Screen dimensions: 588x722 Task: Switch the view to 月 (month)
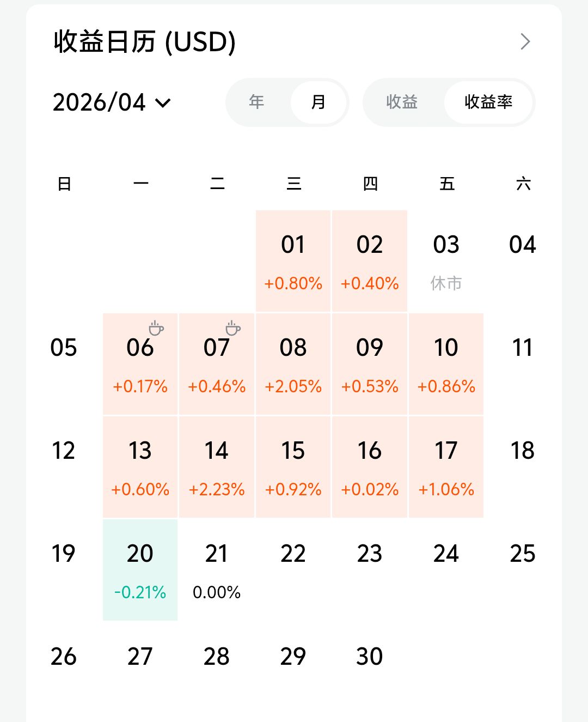(318, 102)
